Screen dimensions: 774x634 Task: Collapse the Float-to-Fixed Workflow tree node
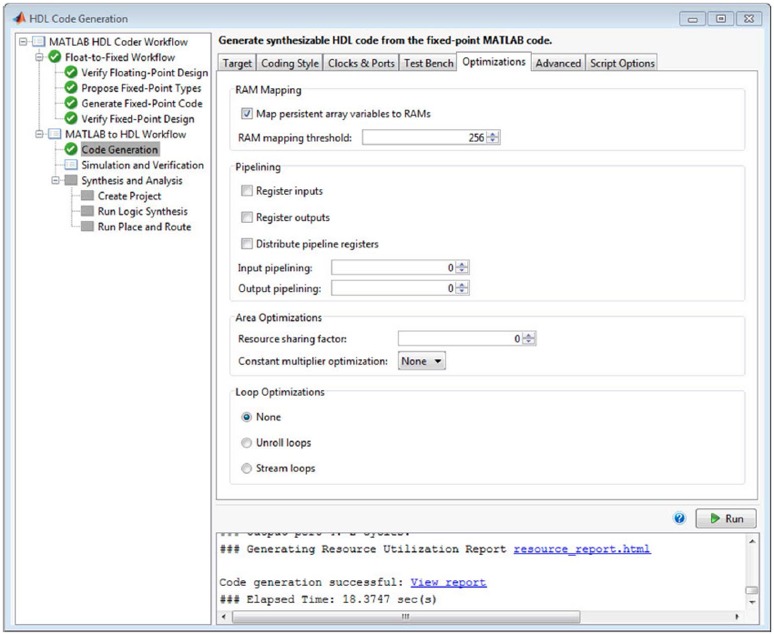click(39, 57)
